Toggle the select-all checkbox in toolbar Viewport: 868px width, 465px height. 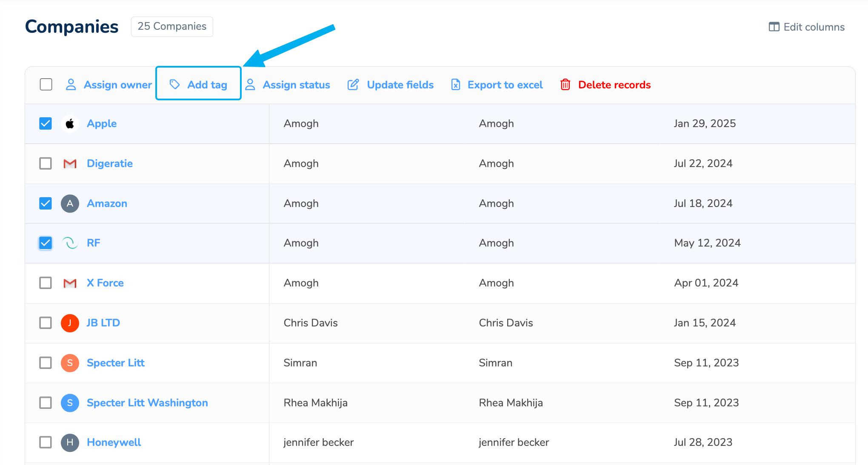pyautogui.click(x=46, y=85)
